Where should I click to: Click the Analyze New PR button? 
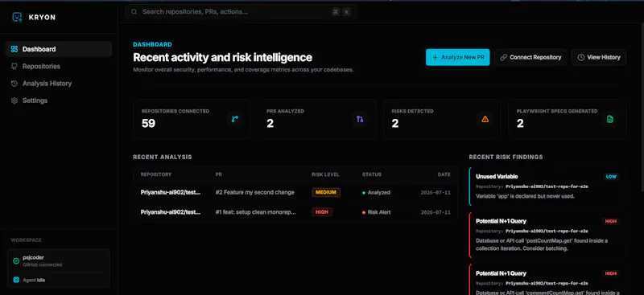(x=457, y=57)
